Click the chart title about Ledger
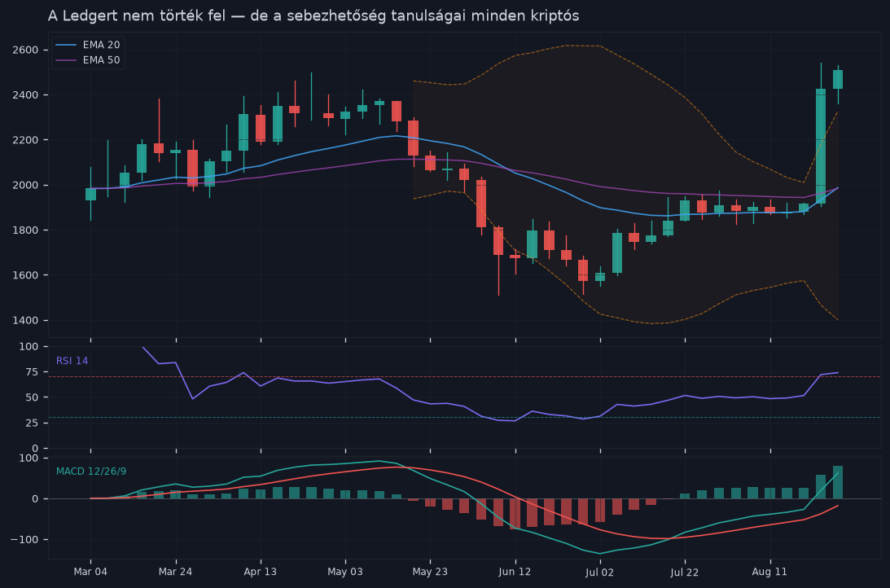 pyautogui.click(x=313, y=16)
